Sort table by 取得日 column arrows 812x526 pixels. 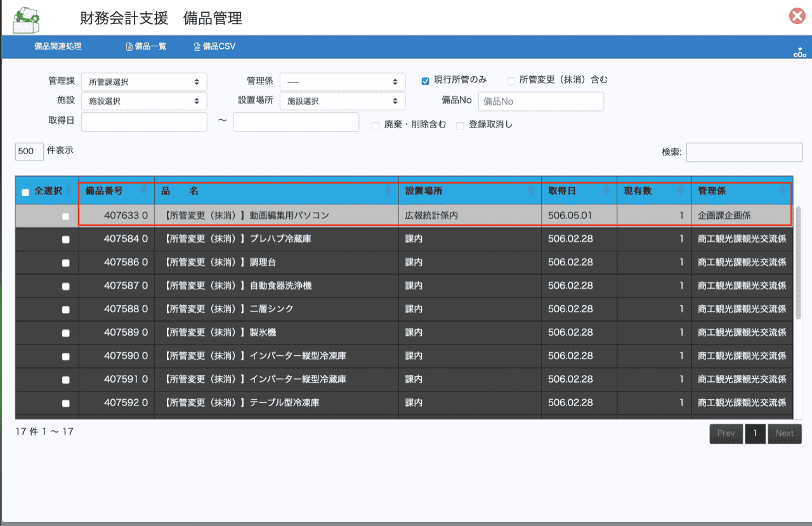606,190
